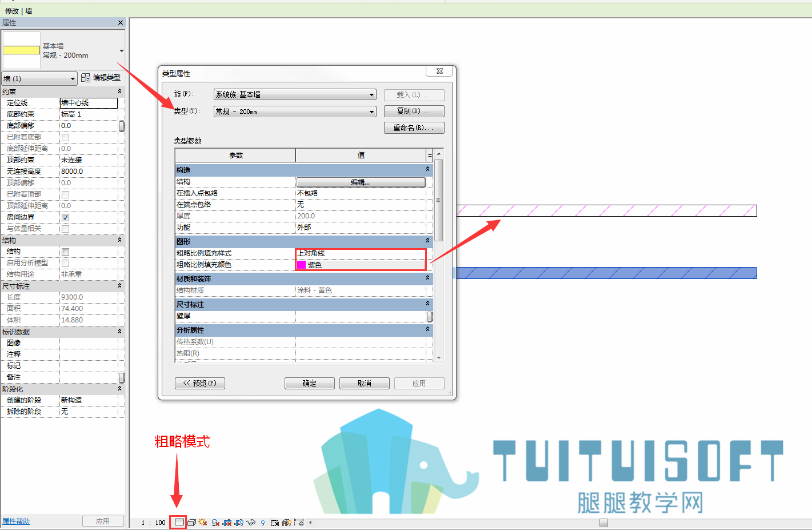This screenshot has height=530, width=812.
Task: Click show analytical model icon
Action: 287,523
